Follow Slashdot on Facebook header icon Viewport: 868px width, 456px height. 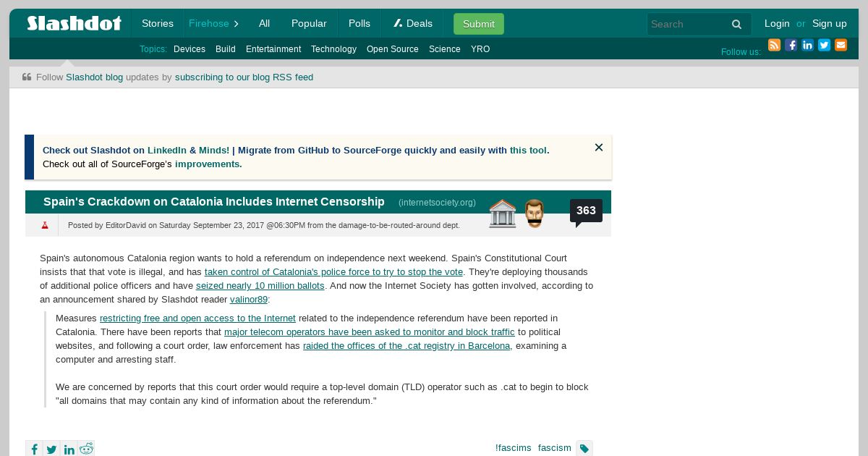click(x=791, y=45)
